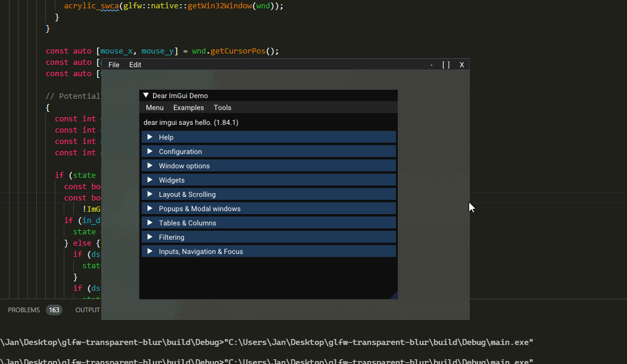This screenshot has height=364, width=627.
Task: Open the Examples menu in ImGui Demo
Action: [188, 108]
